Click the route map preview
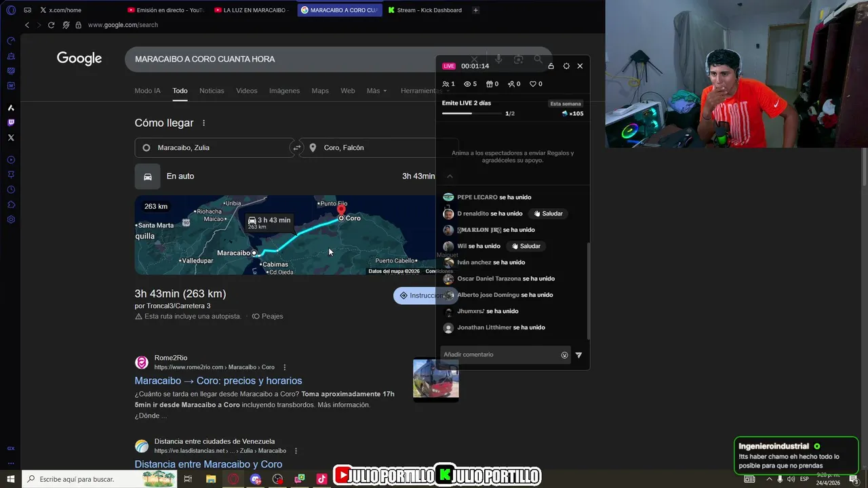The height and width of the screenshot is (488, 868). (285, 235)
